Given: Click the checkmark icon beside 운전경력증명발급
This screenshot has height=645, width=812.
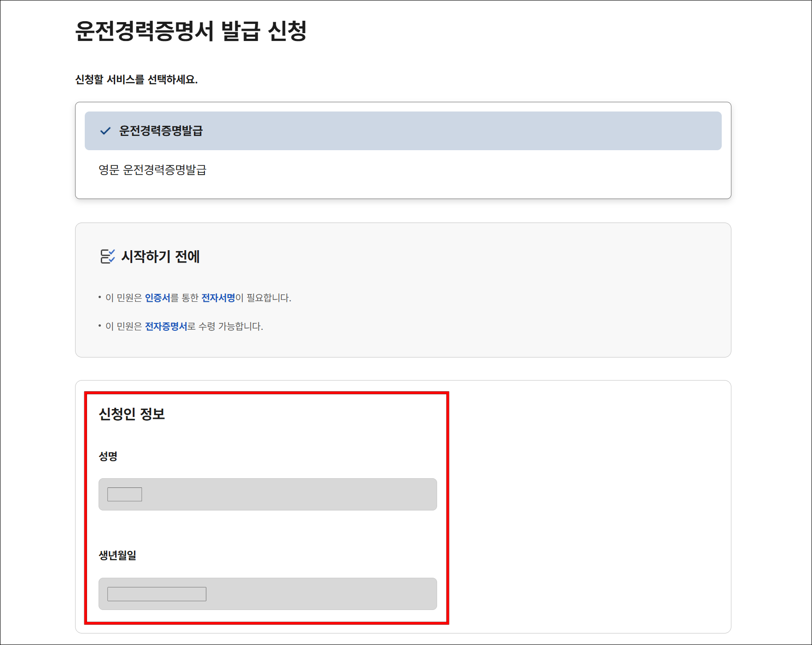Looking at the screenshot, I should click(x=105, y=131).
